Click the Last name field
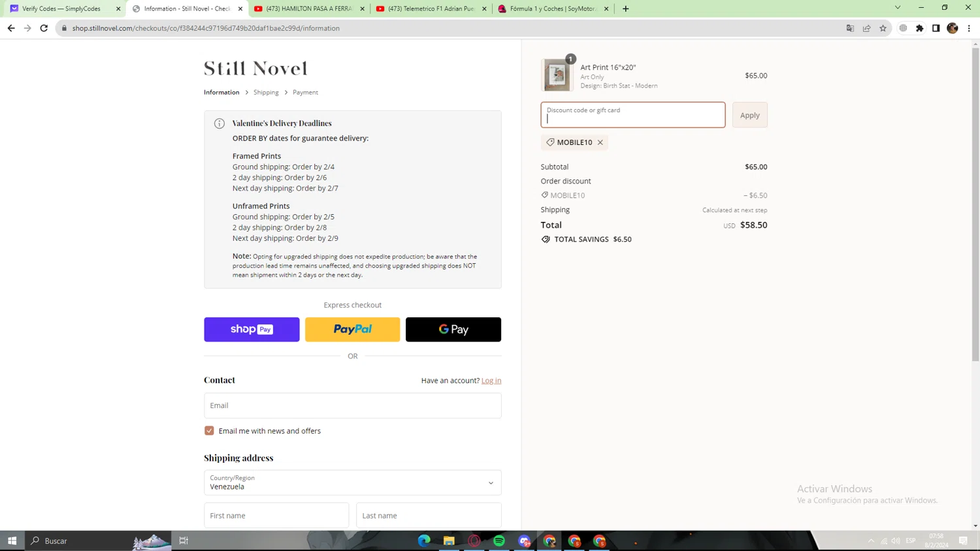This screenshot has width=980, height=551. click(x=429, y=515)
